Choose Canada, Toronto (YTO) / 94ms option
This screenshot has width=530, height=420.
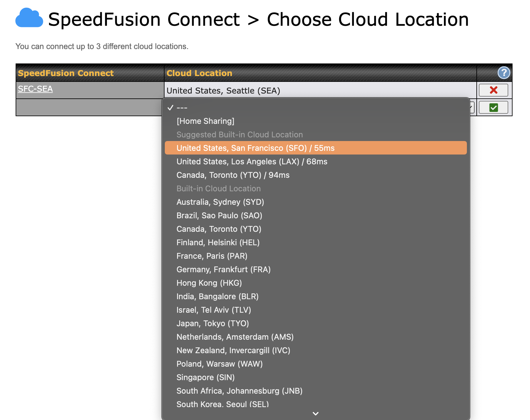tap(233, 175)
